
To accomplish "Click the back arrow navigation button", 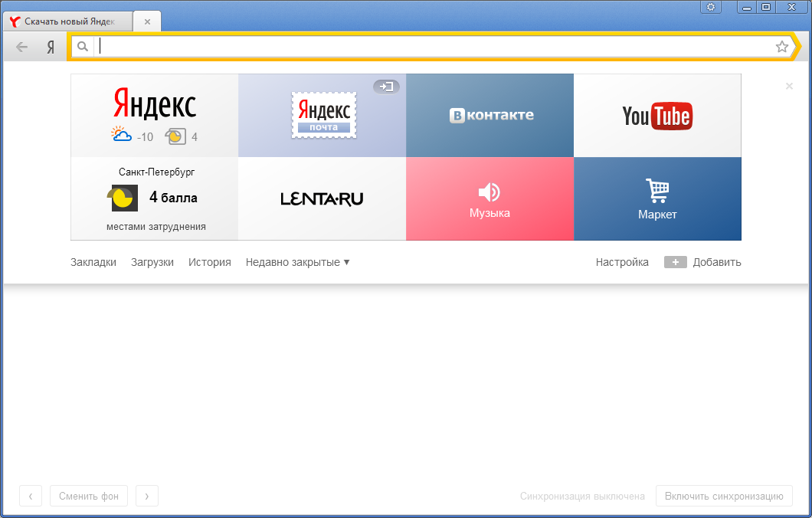I will point(22,48).
